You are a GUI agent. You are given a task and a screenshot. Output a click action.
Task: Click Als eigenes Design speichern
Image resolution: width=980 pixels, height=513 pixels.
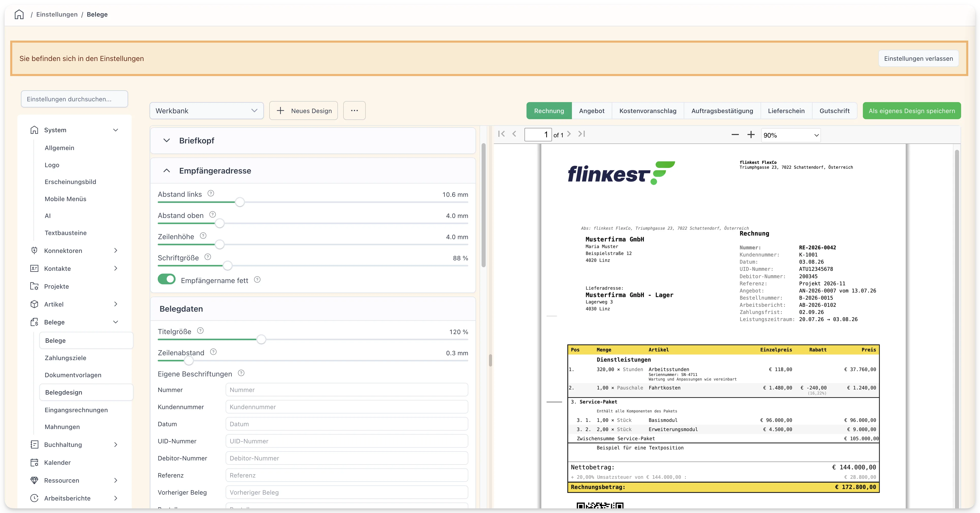[912, 111]
